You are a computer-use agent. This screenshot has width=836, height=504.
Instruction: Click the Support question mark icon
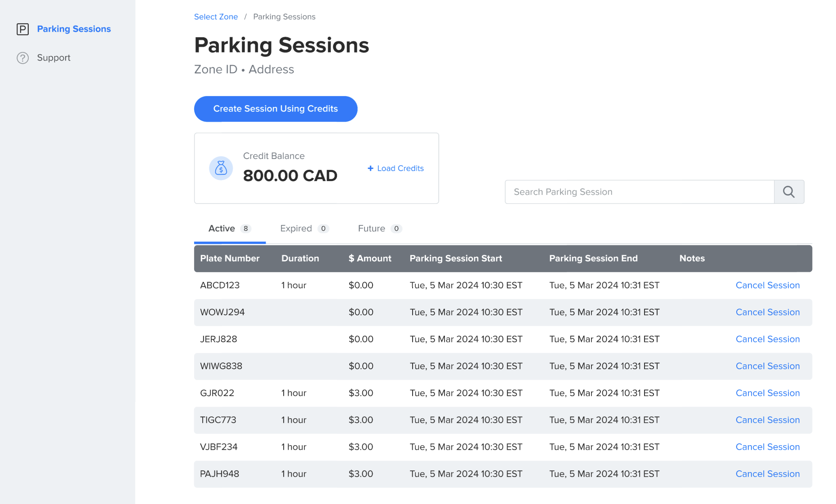[22, 58]
